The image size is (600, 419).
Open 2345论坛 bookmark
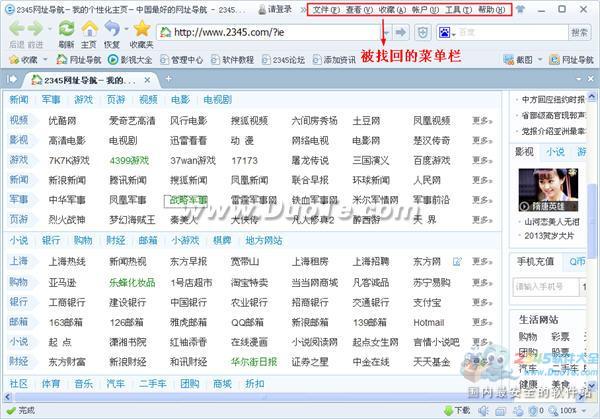pos(283,60)
